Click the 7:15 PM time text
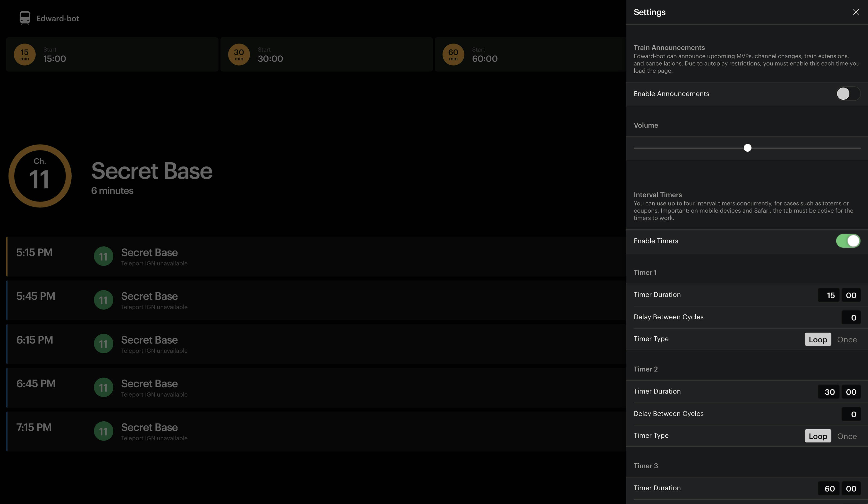The height and width of the screenshot is (504, 868). 34,427
